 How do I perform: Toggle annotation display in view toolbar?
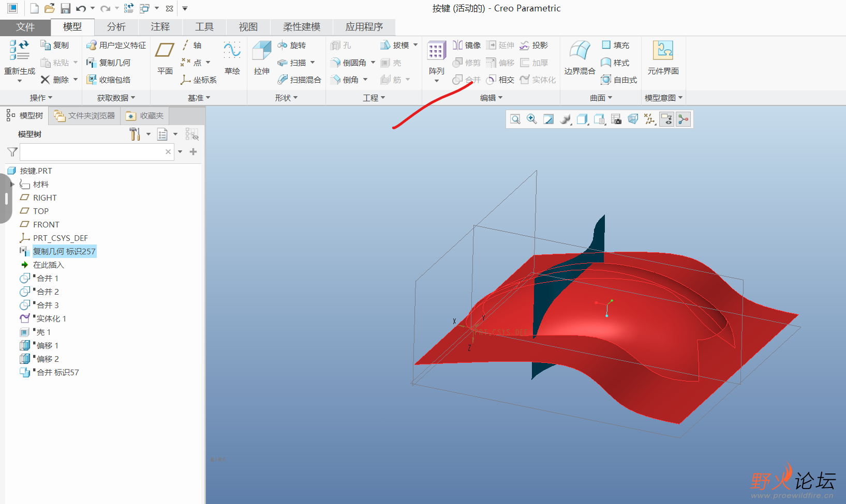(666, 119)
